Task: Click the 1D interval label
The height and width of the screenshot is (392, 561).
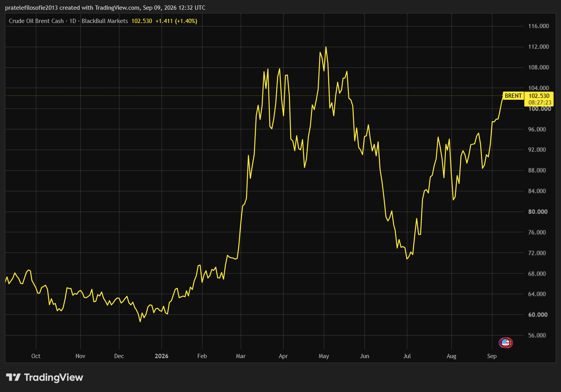Action: click(x=73, y=21)
